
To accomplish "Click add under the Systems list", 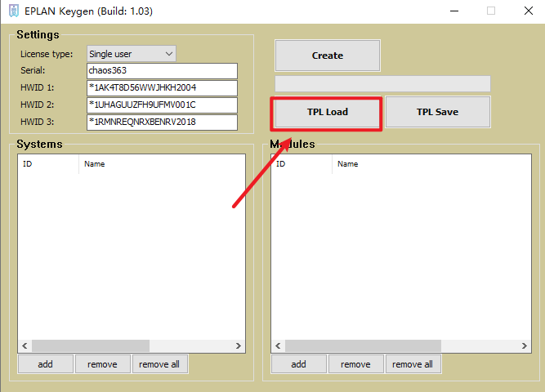I will point(45,364).
